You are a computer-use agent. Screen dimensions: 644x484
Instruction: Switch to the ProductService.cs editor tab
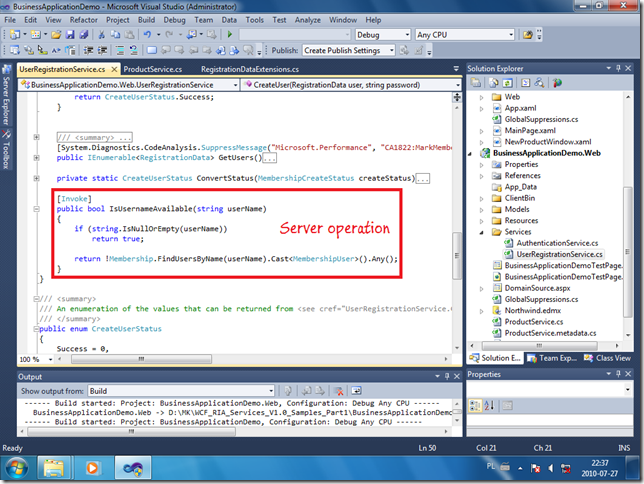click(153, 69)
